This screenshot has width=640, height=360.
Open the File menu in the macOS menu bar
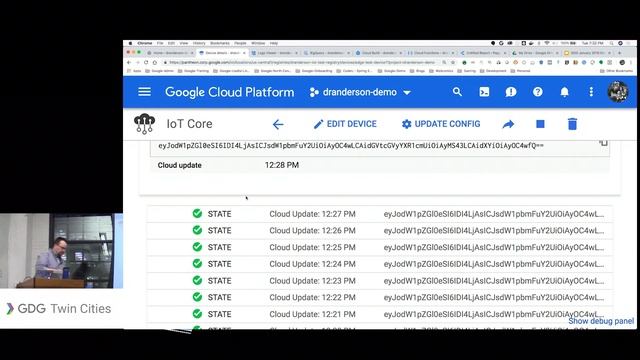tap(160, 43)
